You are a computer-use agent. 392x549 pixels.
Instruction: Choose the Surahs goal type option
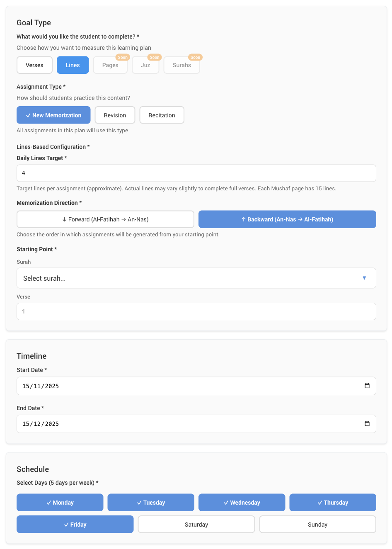(x=181, y=65)
